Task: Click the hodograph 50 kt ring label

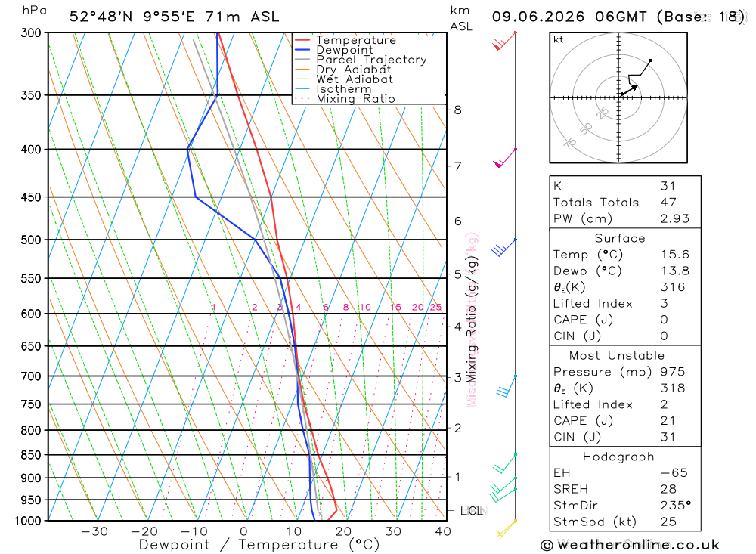Action: click(586, 129)
